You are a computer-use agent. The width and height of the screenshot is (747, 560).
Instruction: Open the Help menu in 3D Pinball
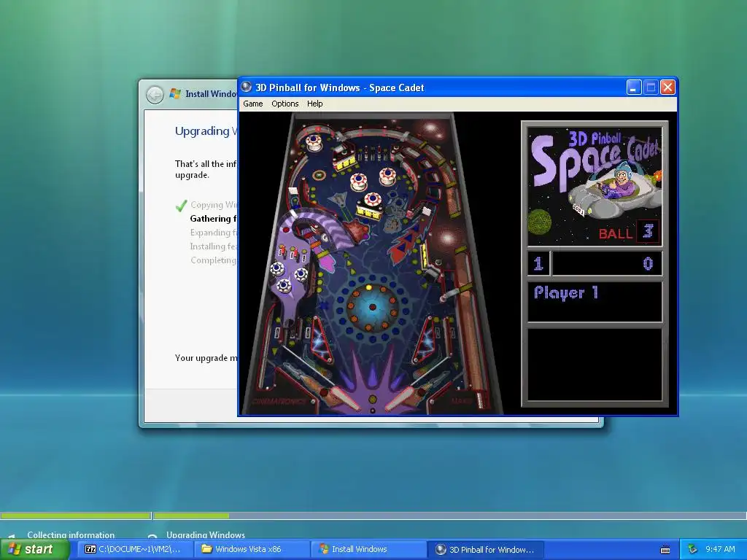tap(314, 104)
